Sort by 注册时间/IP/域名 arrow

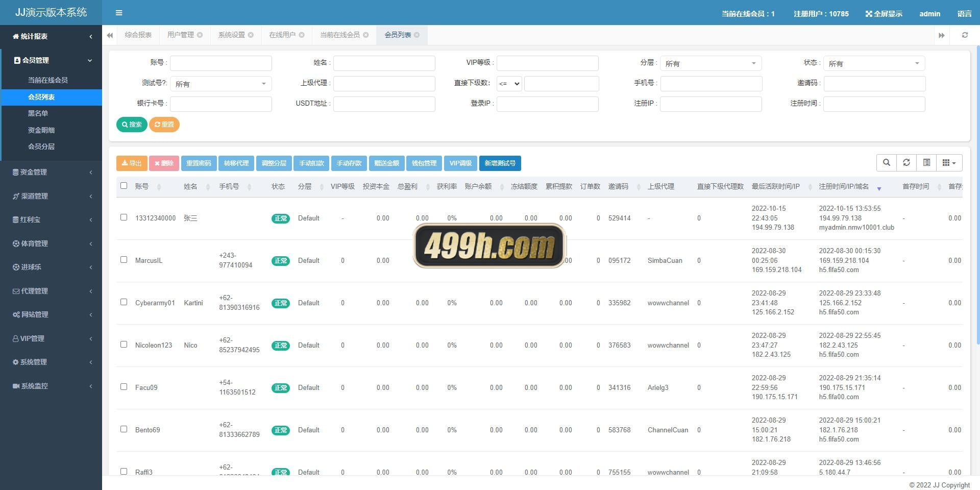coord(879,188)
